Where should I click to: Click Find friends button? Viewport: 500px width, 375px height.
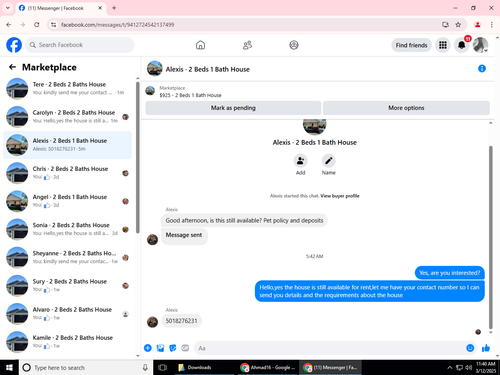411,45
